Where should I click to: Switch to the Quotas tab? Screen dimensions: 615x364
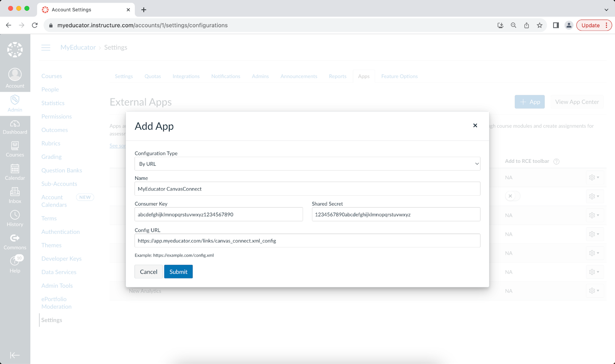pos(153,76)
